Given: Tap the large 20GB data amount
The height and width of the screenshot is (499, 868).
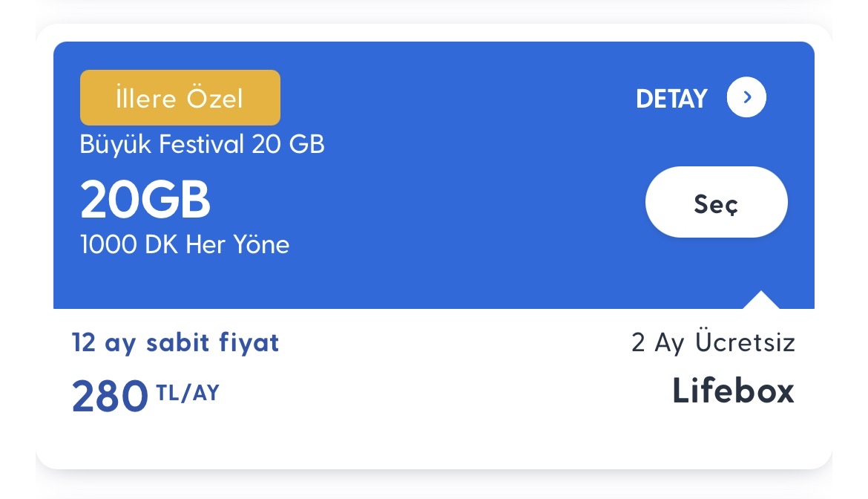Looking at the screenshot, I should click(145, 200).
